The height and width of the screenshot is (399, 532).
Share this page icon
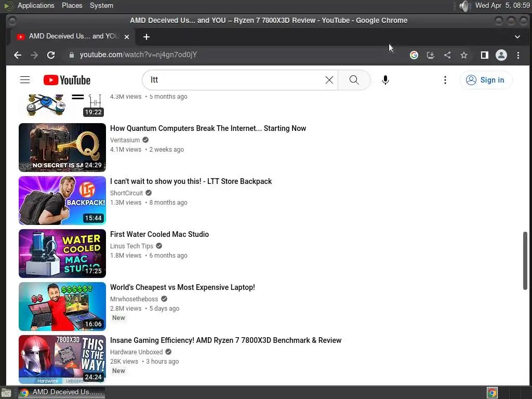(447, 55)
